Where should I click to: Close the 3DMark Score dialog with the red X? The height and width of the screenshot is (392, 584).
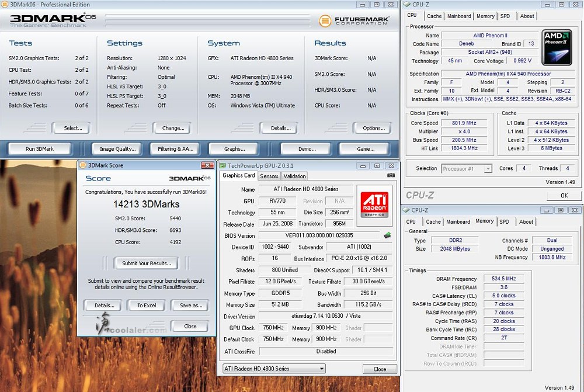pyautogui.click(x=207, y=165)
